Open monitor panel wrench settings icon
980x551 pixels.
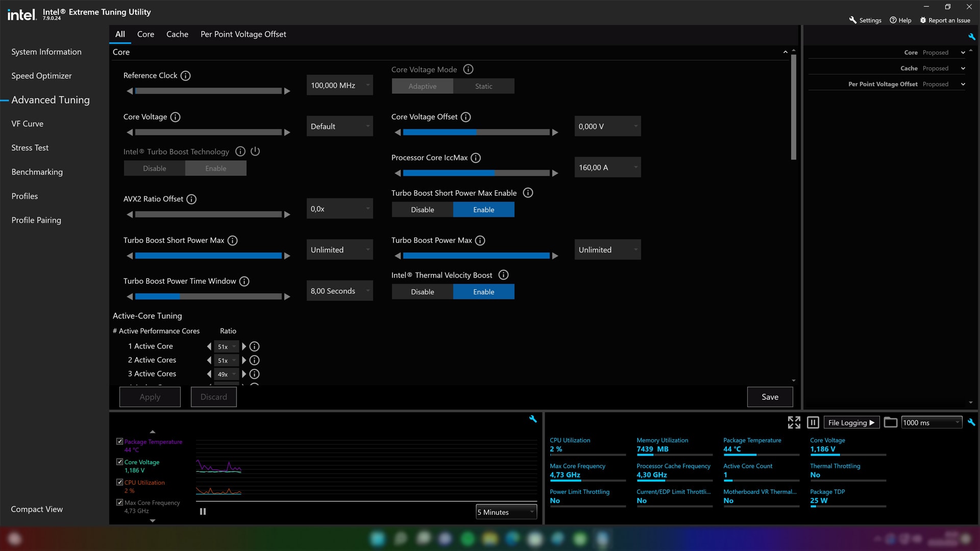click(x=971, y=422)
